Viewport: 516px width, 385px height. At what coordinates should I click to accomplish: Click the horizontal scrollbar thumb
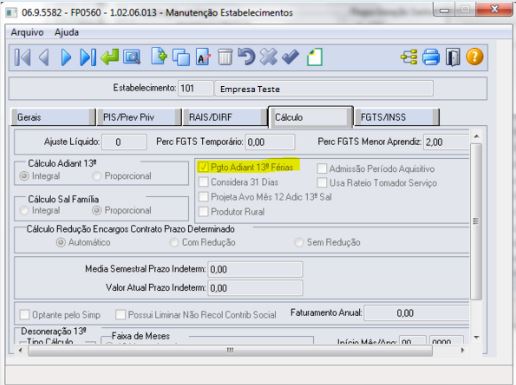pyautogui.click(x=230, y=350)
